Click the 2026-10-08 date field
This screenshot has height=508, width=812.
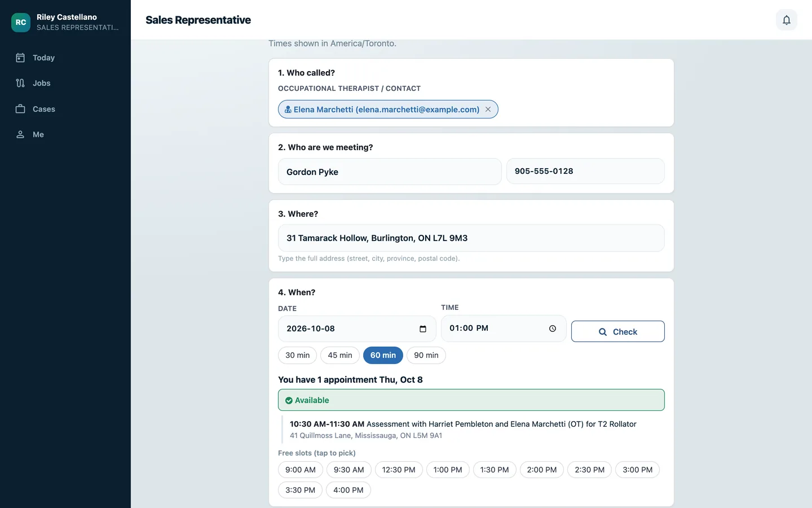tap(357, 329)
